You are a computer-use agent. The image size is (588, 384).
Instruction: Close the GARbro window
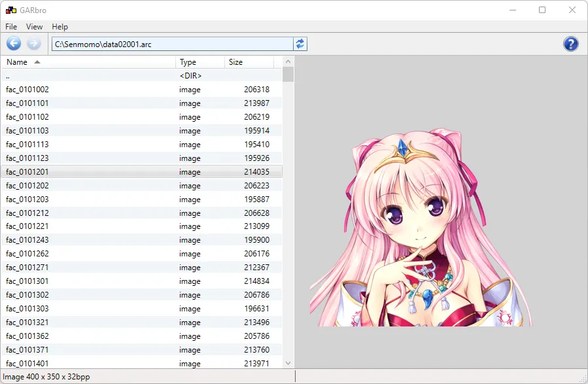click(x=572, y=10)
